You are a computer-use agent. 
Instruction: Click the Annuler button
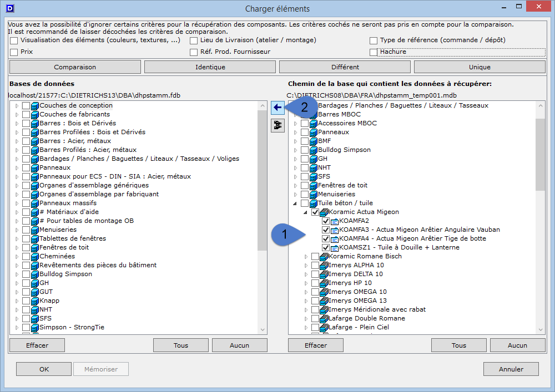click(x=511, y=369)
